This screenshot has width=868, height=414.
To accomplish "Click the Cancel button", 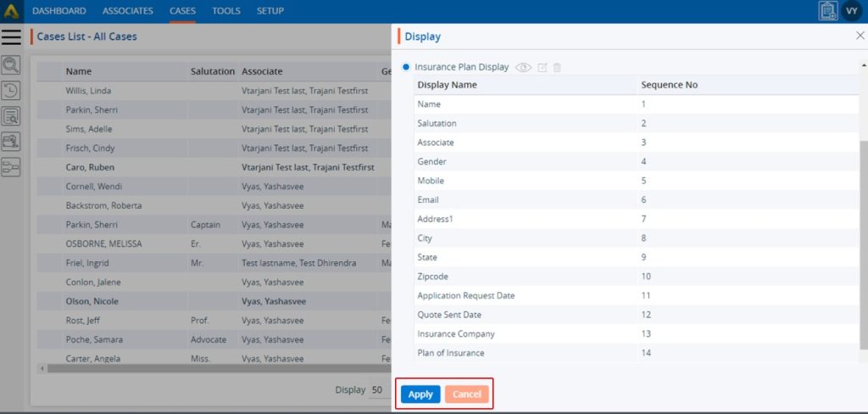I will tap(467, 394).
